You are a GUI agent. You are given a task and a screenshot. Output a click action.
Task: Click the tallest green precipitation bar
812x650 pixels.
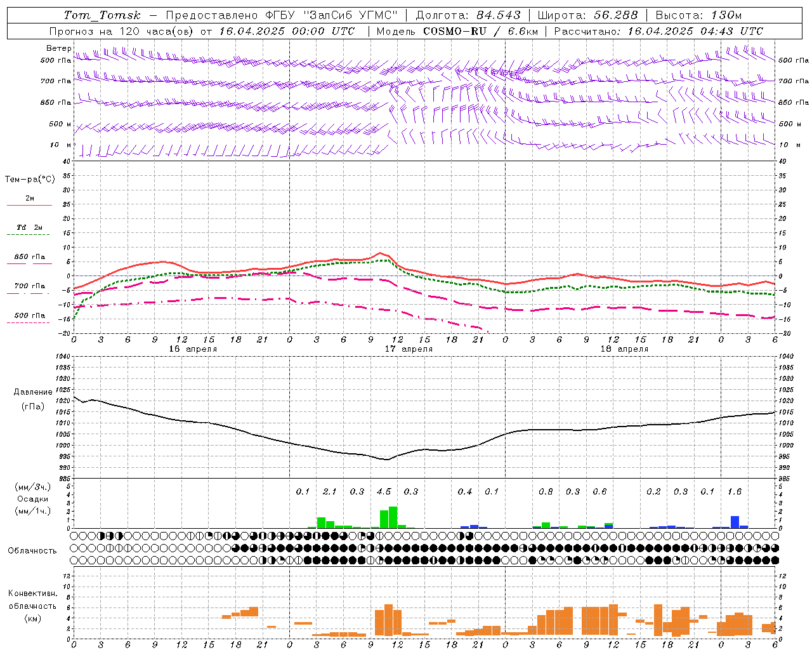pos(393,517)
